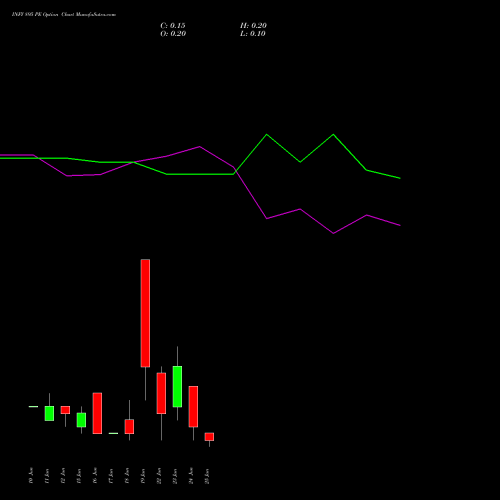Click the red candle for 24 Jan

coord(193,407)
